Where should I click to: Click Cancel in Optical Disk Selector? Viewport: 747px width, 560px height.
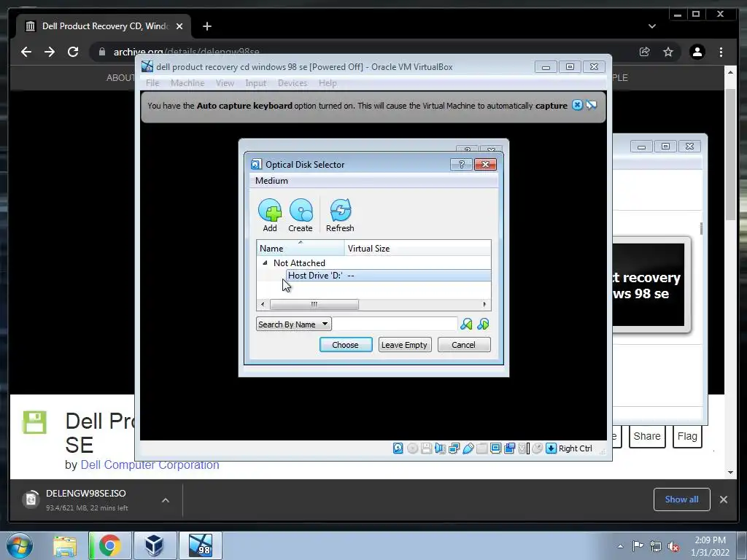463,345
